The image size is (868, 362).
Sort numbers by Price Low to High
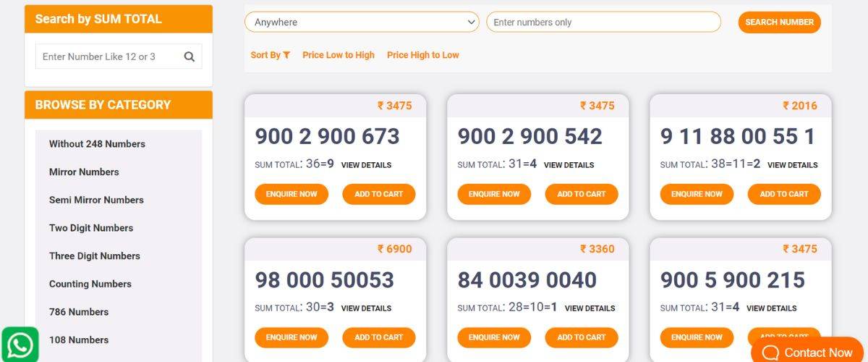click(339, 55)
